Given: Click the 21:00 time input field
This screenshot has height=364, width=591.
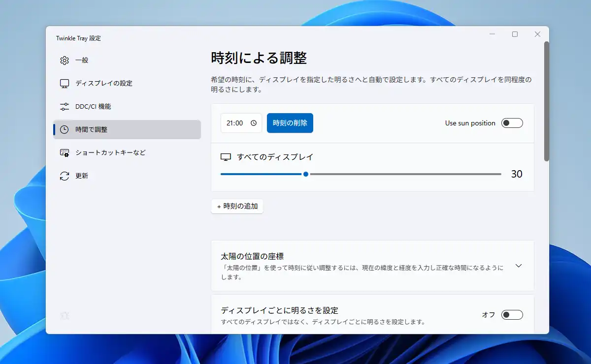Looking at the screenshot, I should pos(235,123).
